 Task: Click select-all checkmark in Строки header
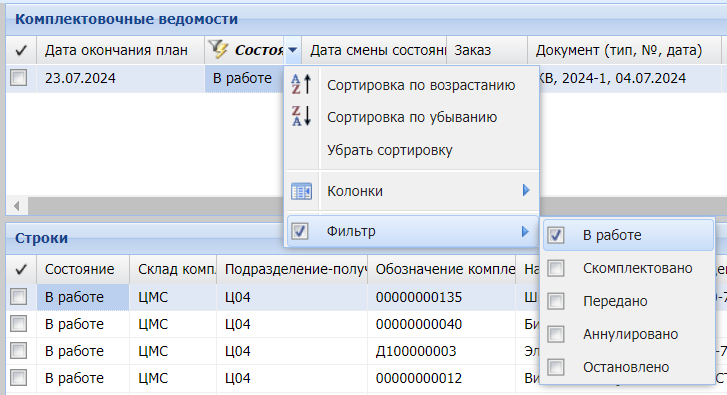click(x=21, y=269)
